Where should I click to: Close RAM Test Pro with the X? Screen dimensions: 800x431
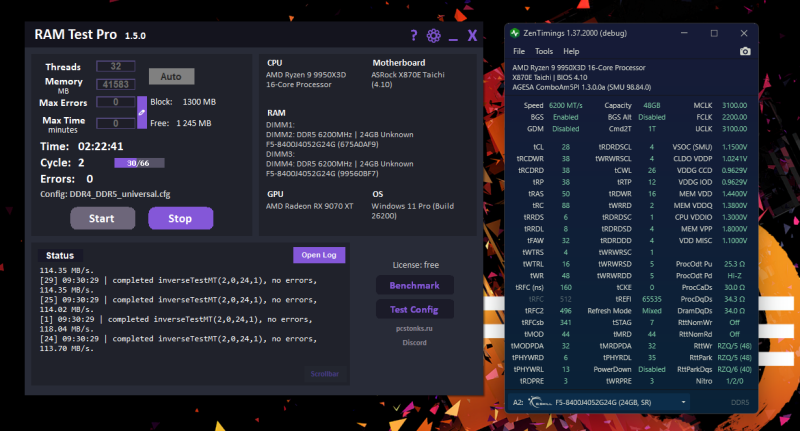pyautogui.click(x=472, y=35)
